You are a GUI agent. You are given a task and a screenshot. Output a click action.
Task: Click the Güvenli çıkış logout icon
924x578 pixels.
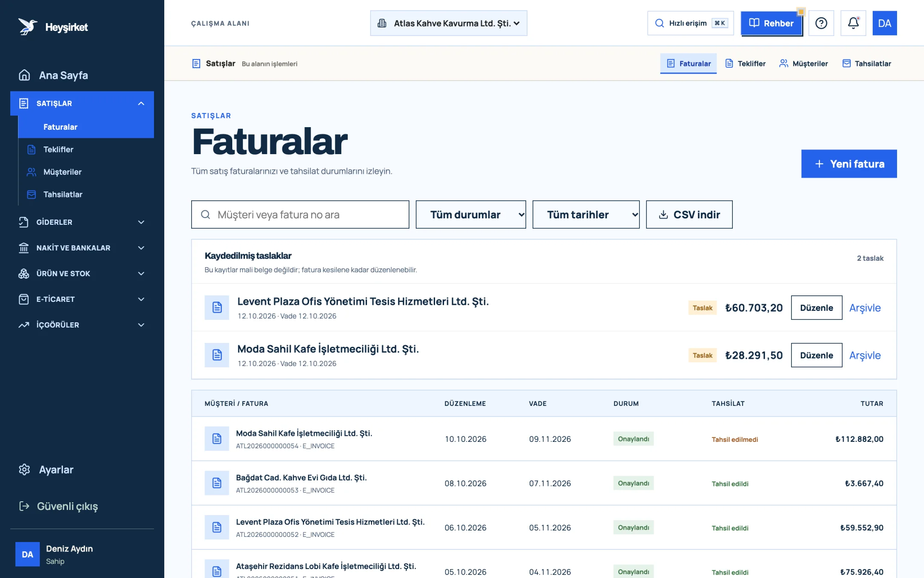(24, 506)
